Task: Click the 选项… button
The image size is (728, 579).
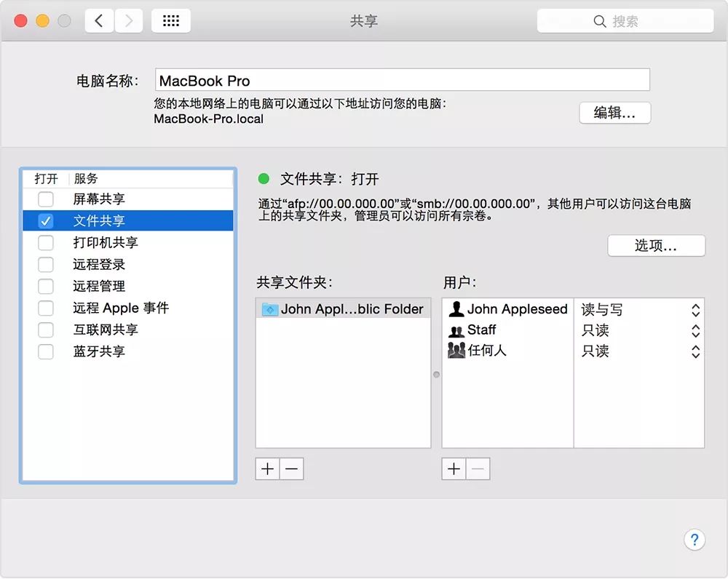Action: click(x=656, y=245)
